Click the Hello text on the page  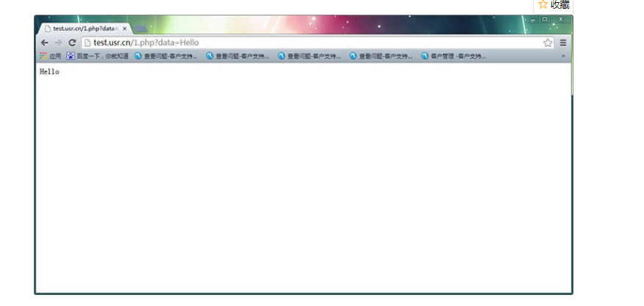click(49, 72)
